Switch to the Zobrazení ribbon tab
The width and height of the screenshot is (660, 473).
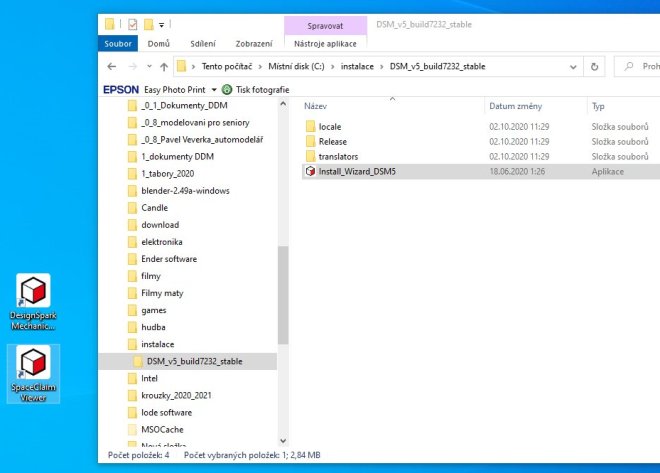(254, 43)
